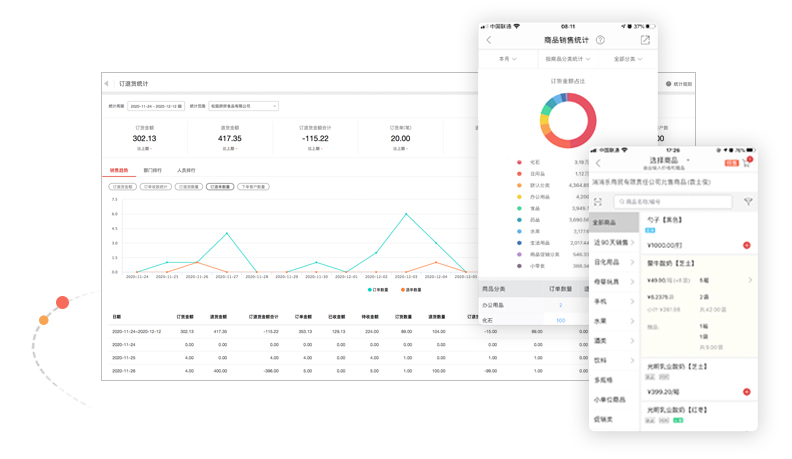Click back arrow beside 订退货统计 title
This screenshot has width=792, height=459.
107,84
